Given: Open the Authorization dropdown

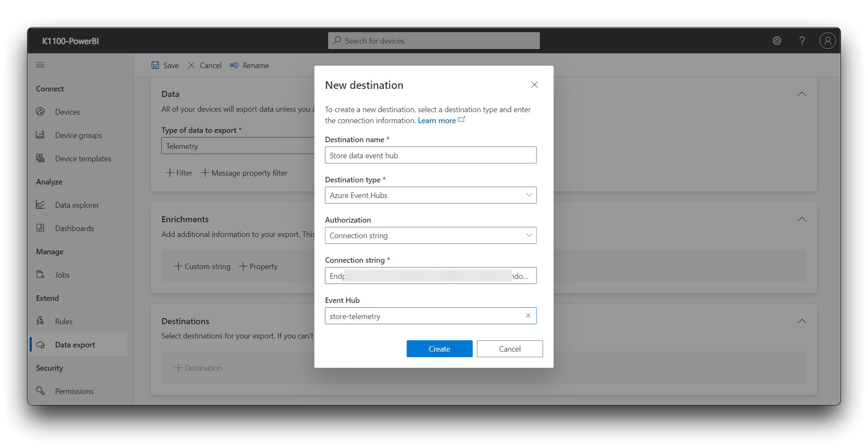Looking at the screenshot, I should point(431,235).
